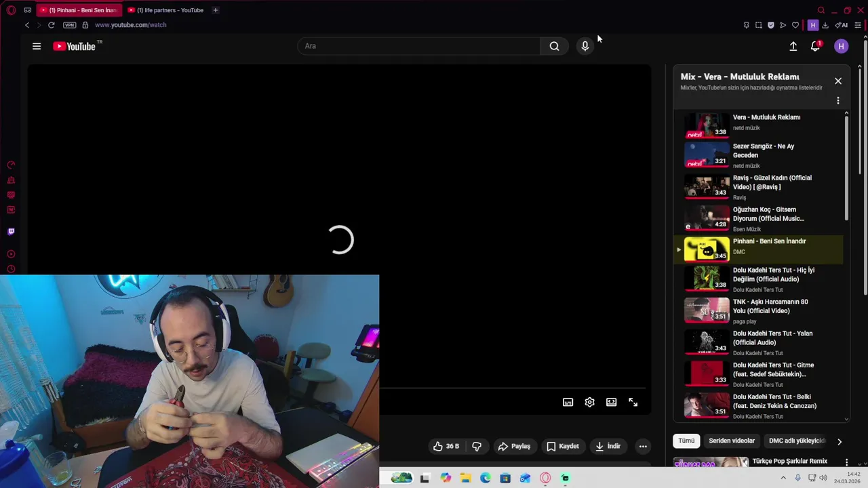Open options for Türkçe Pop Şarkılar Remix
The height and width of the screenshot is (488, 868).
[846, 462]
